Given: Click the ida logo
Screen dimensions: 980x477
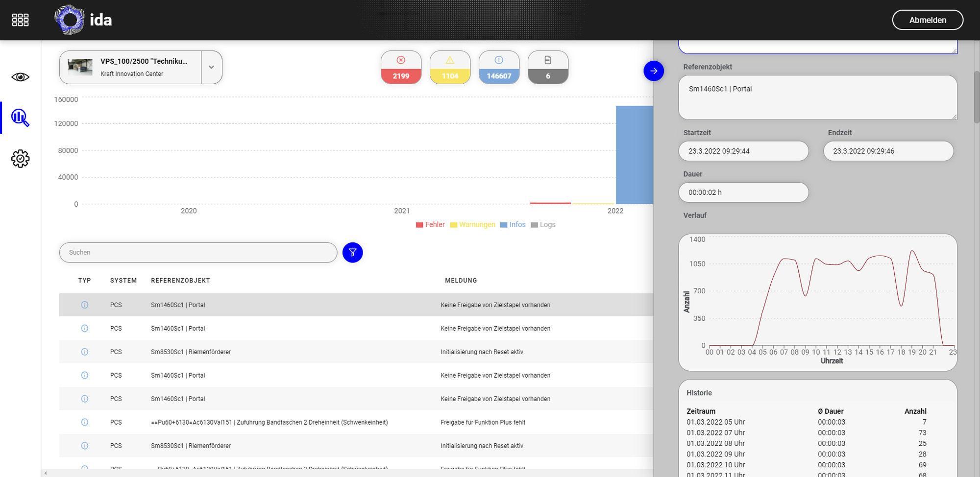Looking at the screenshot, I should (x=83, y=20).
